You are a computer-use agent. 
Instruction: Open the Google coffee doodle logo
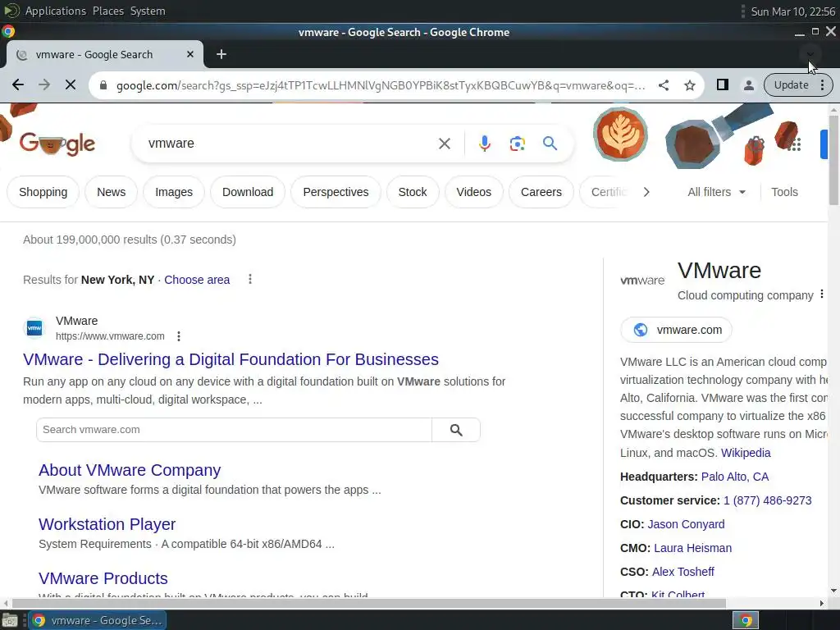[57, 144]
